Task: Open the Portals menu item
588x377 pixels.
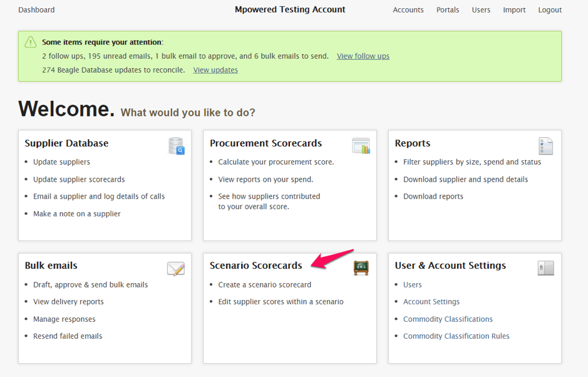Action: (447, 10)
